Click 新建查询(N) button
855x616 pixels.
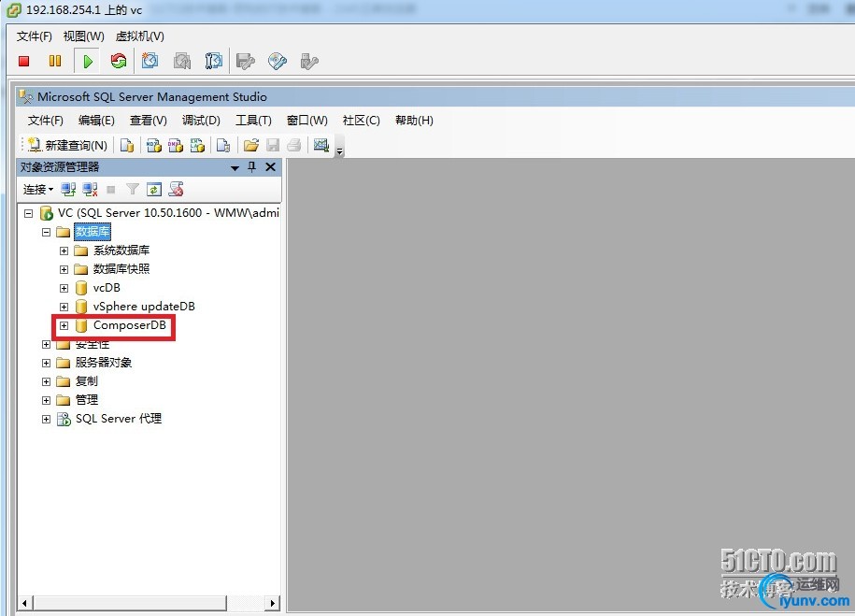pyautogui.click(x=67, y=145)
